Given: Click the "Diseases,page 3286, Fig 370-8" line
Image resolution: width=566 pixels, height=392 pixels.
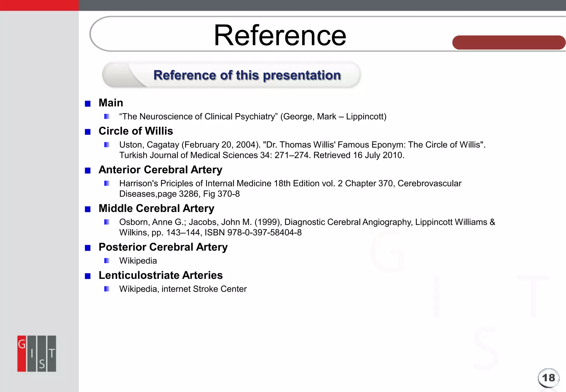Looking at the screenshot, I should point(179,194).
